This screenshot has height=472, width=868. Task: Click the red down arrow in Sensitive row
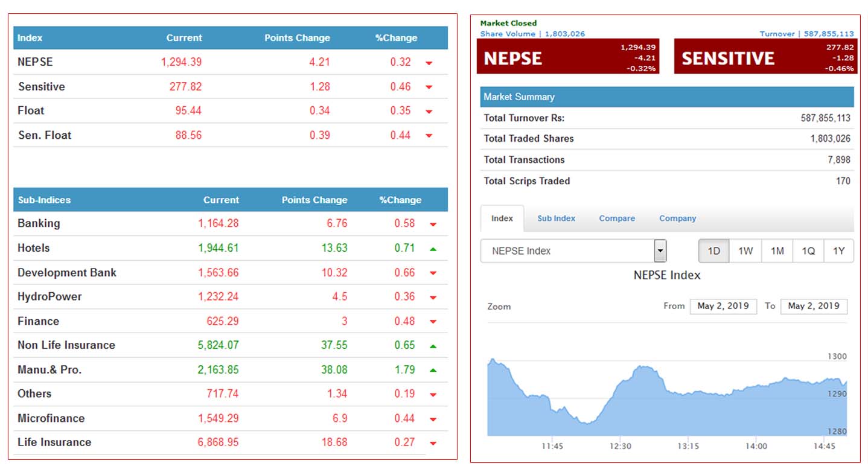429,87
